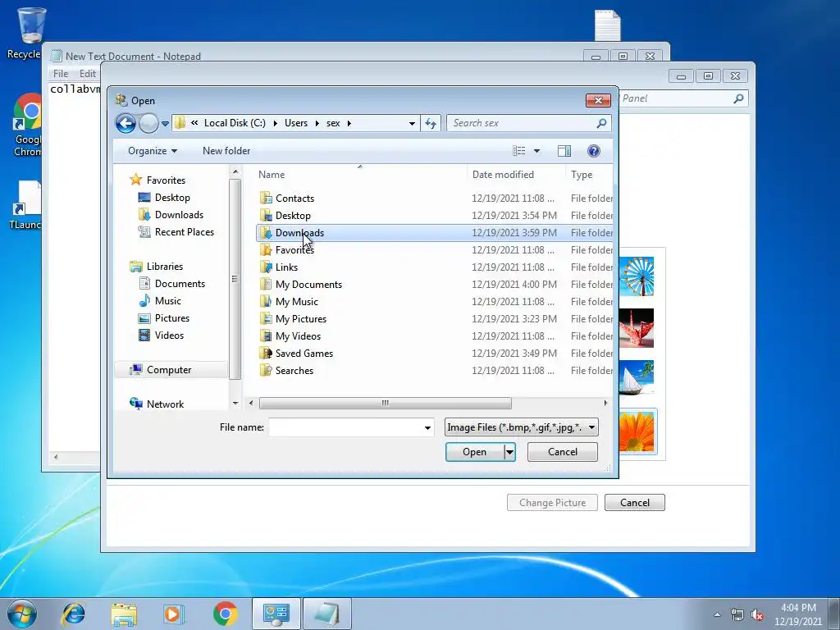Screen dimensions: 840x630
Task: Select Libraries in the navigation pane
Action: [x=157, y=267]
